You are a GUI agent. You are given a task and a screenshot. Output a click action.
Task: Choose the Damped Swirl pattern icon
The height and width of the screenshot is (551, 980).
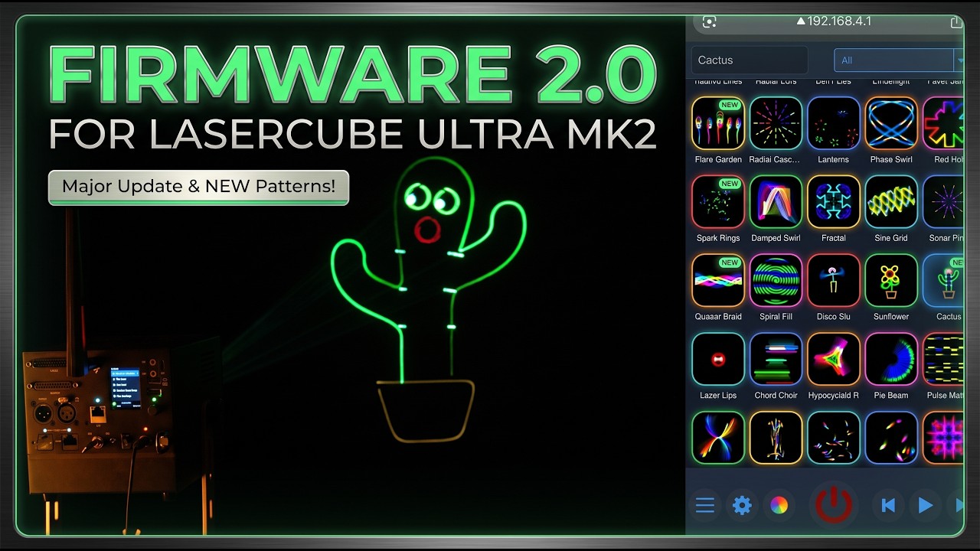[776, 201]
